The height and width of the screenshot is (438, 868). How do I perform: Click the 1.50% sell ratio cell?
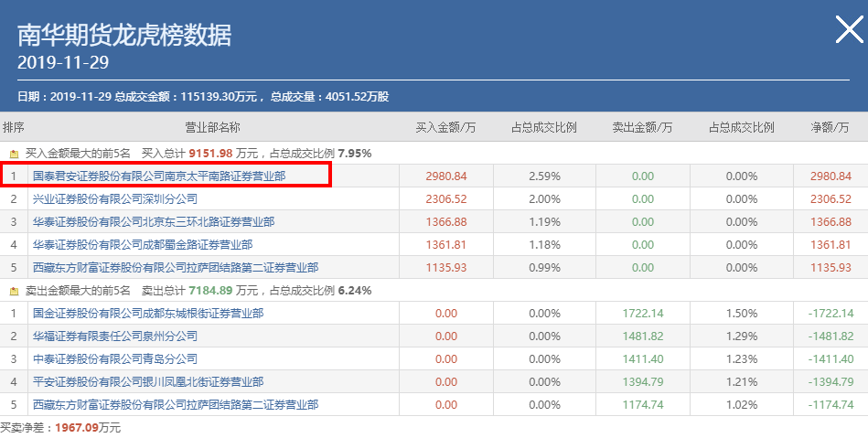[x=742, y=314]
